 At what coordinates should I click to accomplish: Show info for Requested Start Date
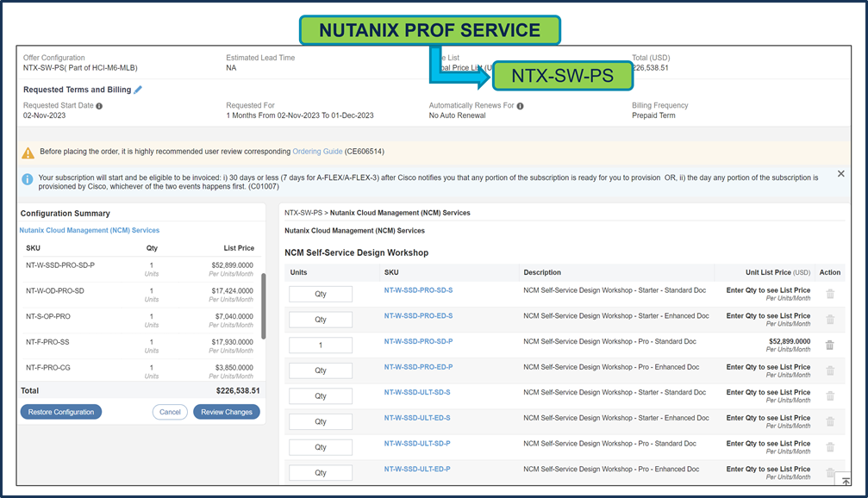[x=99, y=106]
